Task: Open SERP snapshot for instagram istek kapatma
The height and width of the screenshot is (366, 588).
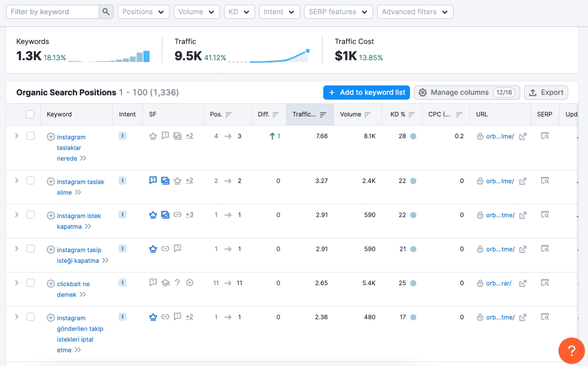Action: pyautogui.click(x=545, y=215)
